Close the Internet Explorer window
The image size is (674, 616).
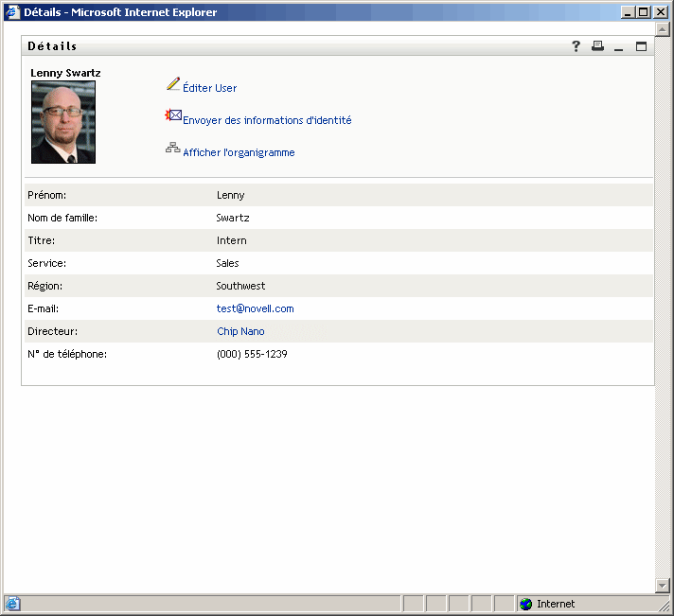(x=660, y=12)
